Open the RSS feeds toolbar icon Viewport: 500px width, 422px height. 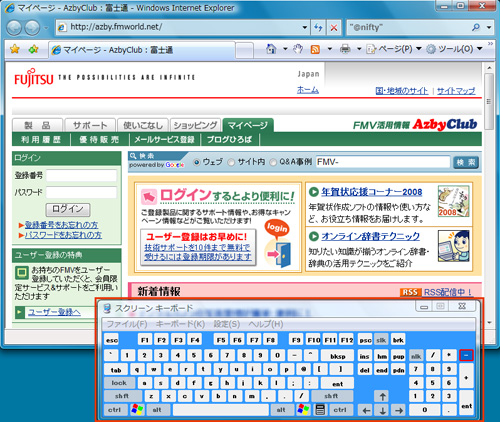pyautogui.click(x=315, y=49)
